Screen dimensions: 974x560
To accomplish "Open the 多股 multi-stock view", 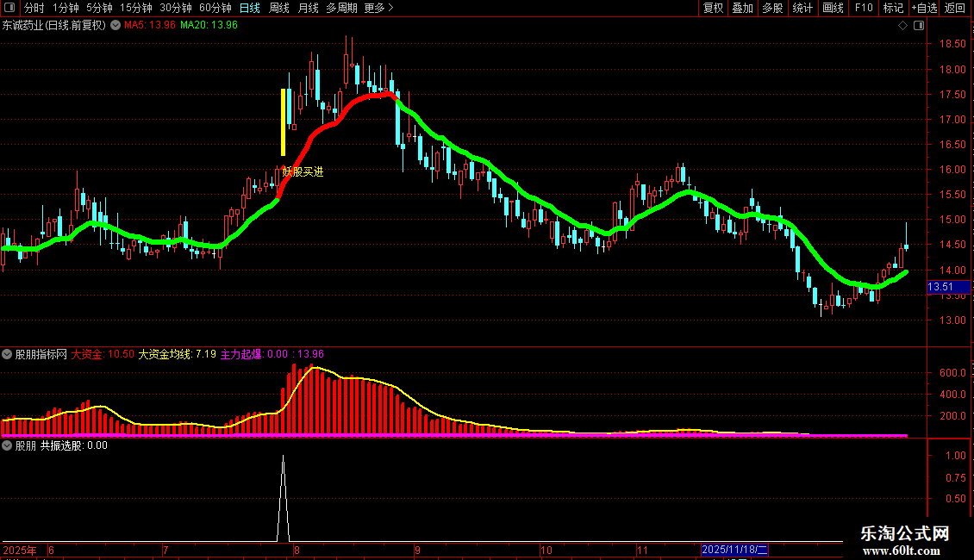I will tap(772, 8).
